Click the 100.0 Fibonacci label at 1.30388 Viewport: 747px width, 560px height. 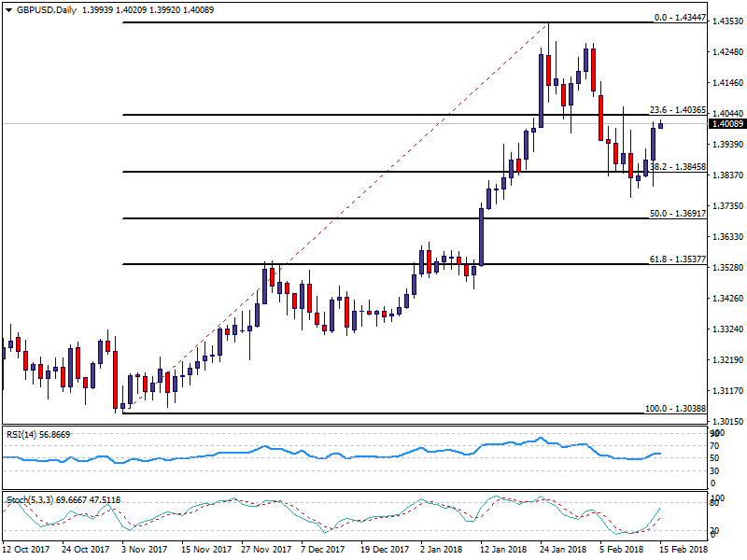tap(676, 409)
